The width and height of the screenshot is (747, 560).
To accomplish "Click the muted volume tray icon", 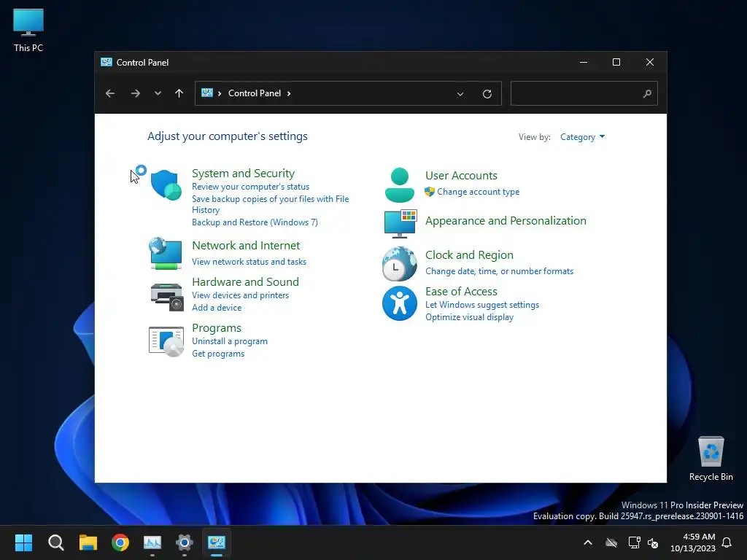I will [x=653, y=542].
